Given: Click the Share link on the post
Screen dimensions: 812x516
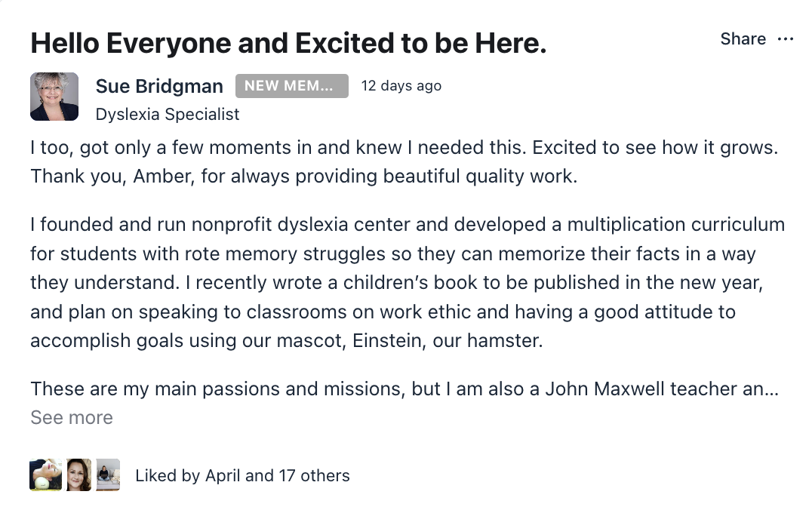Looking at the screenshot, I should (743, 39).
